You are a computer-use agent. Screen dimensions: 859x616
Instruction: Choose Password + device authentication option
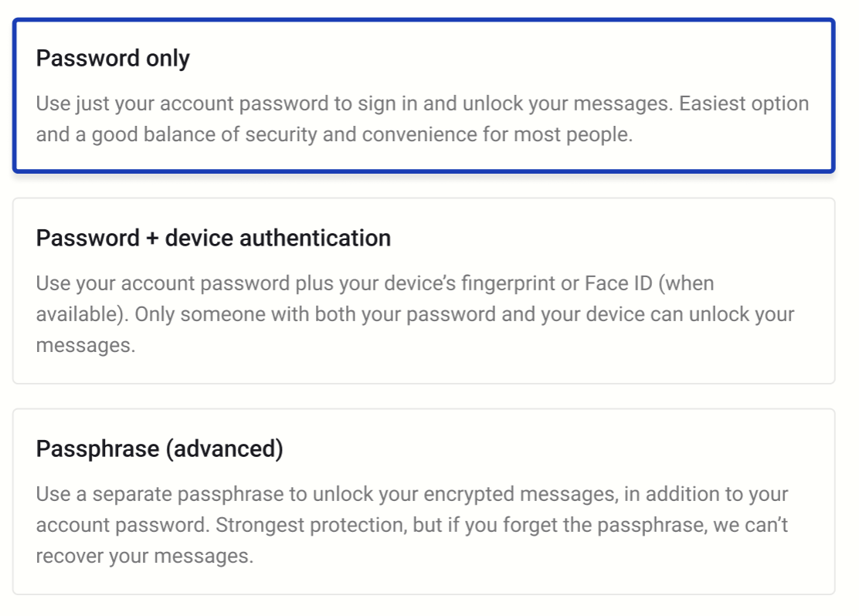click(423, 290)
